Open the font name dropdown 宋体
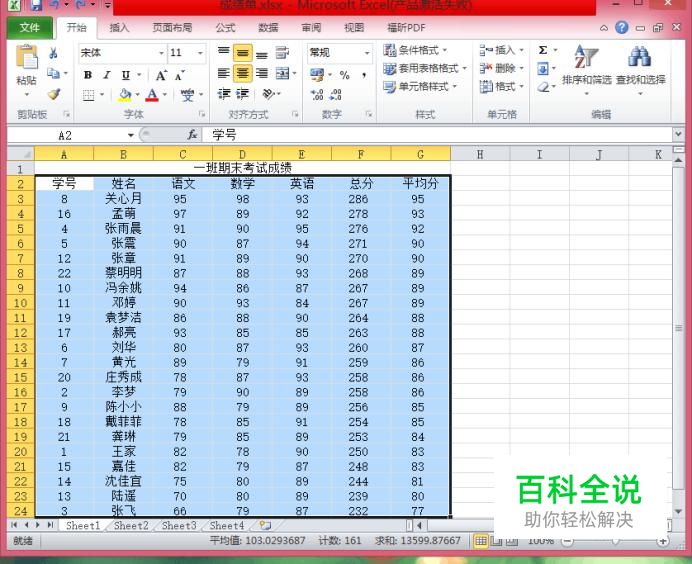This screenshot has width=692, height=564. [x=162, y=53]
